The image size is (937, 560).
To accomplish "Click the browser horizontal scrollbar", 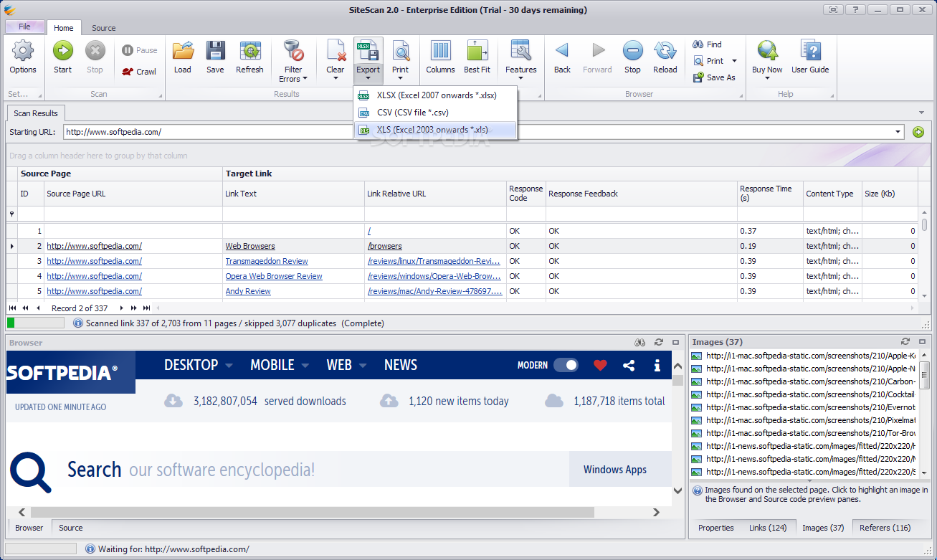I will pos(312,512).
